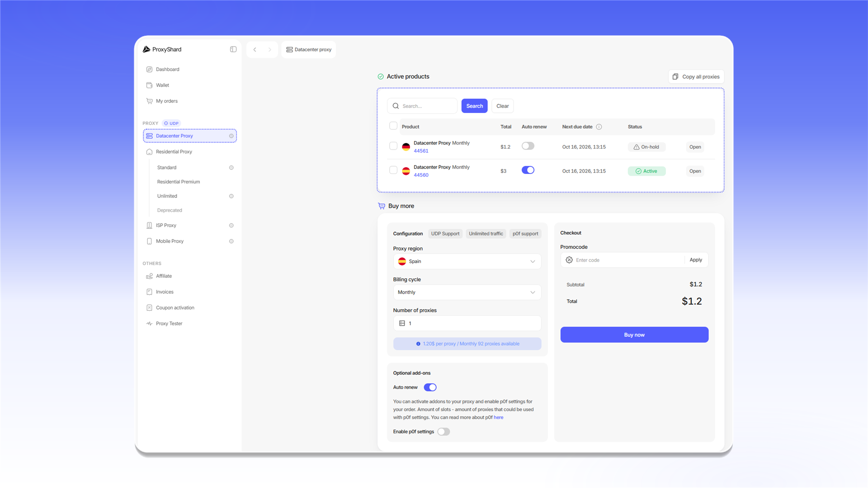Screen dimensions: 868x488
Task: Tick checkbox for proxy 44561 row
Action: (393, 146)
